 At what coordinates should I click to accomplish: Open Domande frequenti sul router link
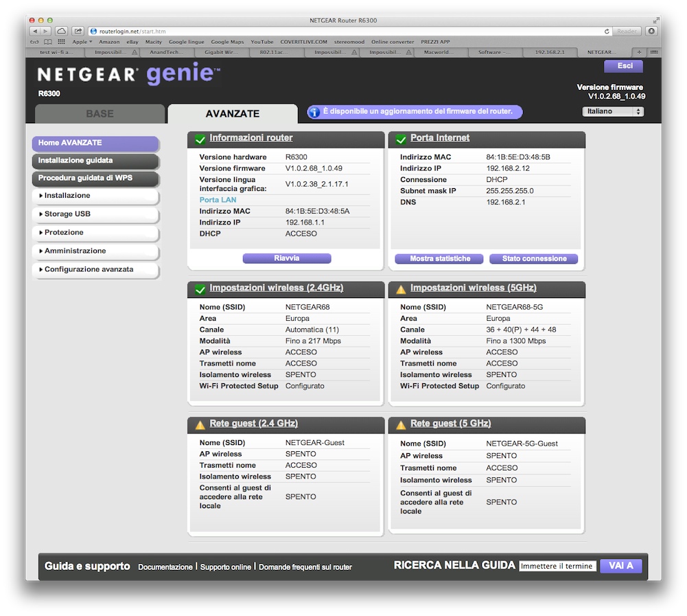(305, 567)
